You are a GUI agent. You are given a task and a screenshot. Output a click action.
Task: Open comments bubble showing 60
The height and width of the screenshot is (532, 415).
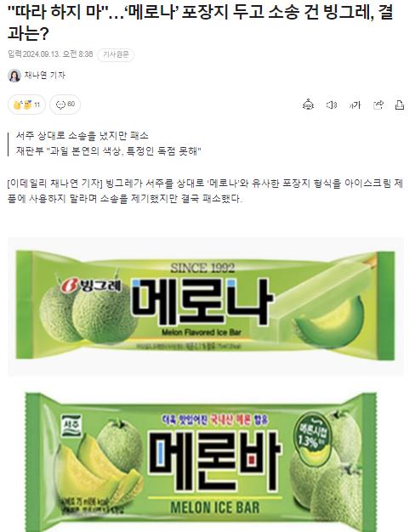click(x=65, y=105)
